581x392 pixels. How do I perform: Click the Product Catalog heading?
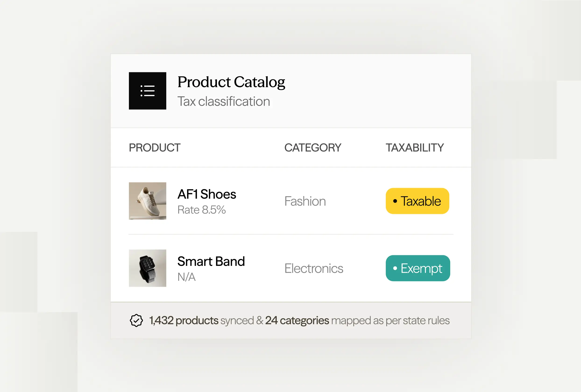[231, 82]
